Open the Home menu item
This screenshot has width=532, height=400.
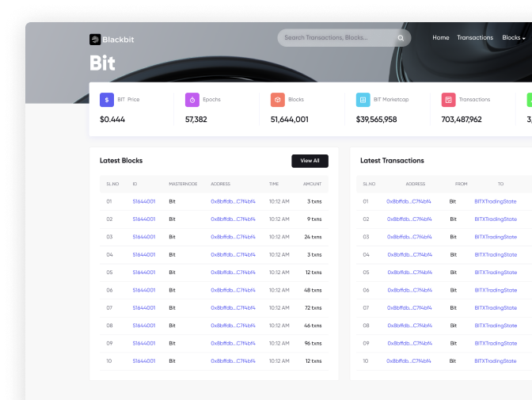(440, 38)
